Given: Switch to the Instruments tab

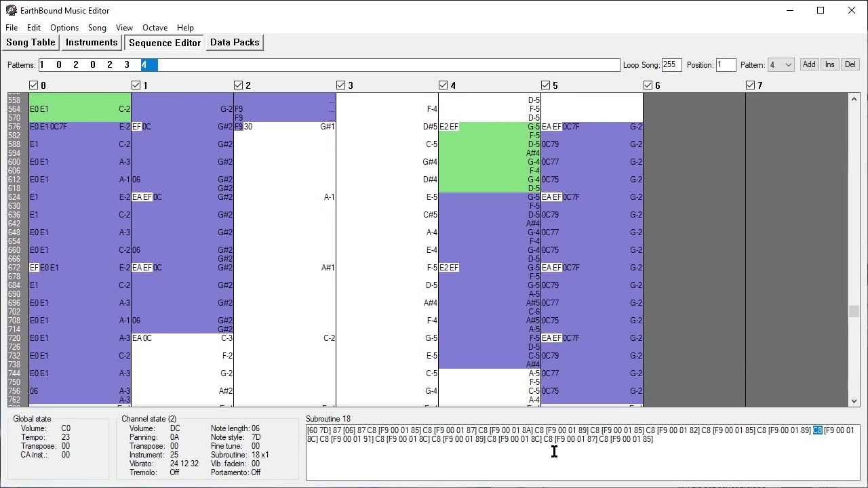Looking at the screenshot, I should pyautogui.click(x=92, y=43).
